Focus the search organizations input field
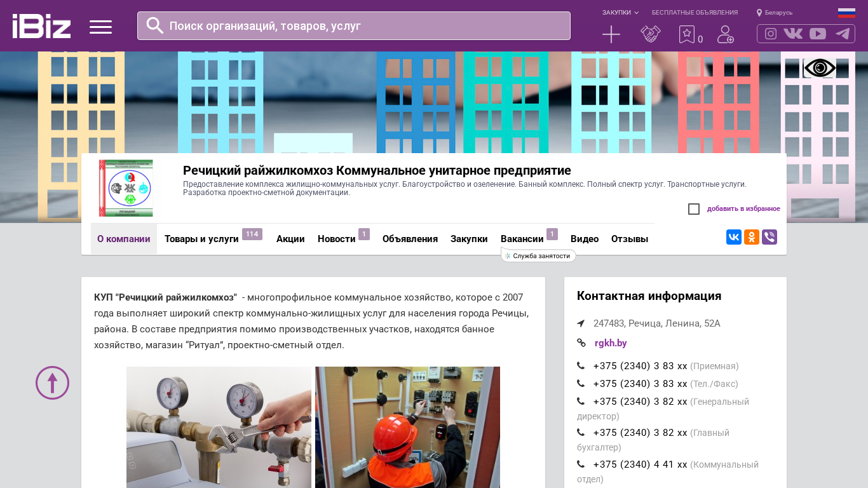The width and height of the screenshot is (868, 488). [354, 26]
